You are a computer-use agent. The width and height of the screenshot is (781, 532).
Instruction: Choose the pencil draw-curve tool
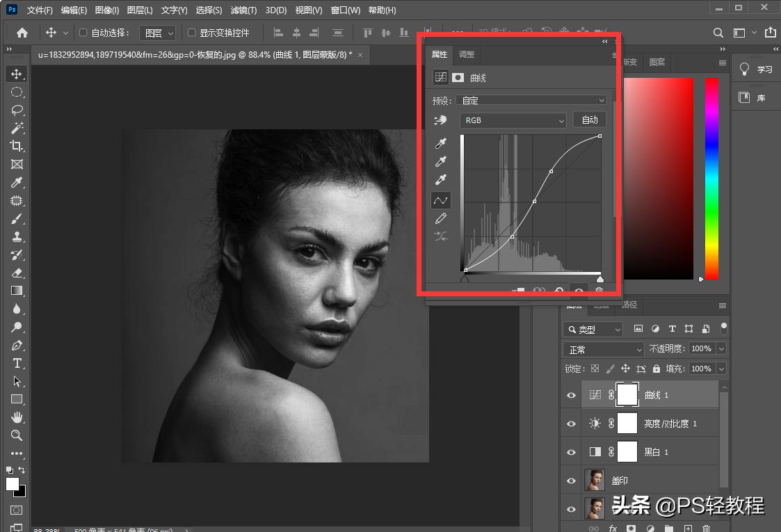tap(440, 219)
